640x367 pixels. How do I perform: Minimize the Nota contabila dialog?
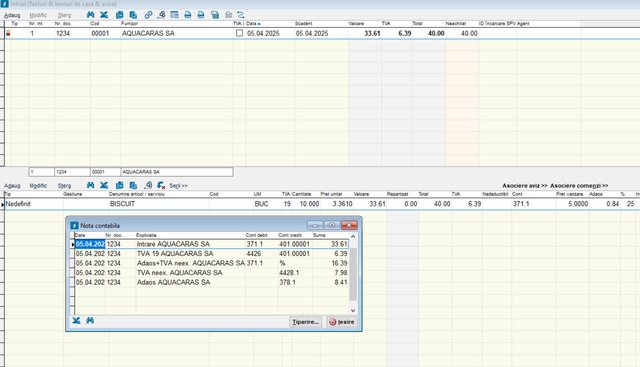[315, 225]
